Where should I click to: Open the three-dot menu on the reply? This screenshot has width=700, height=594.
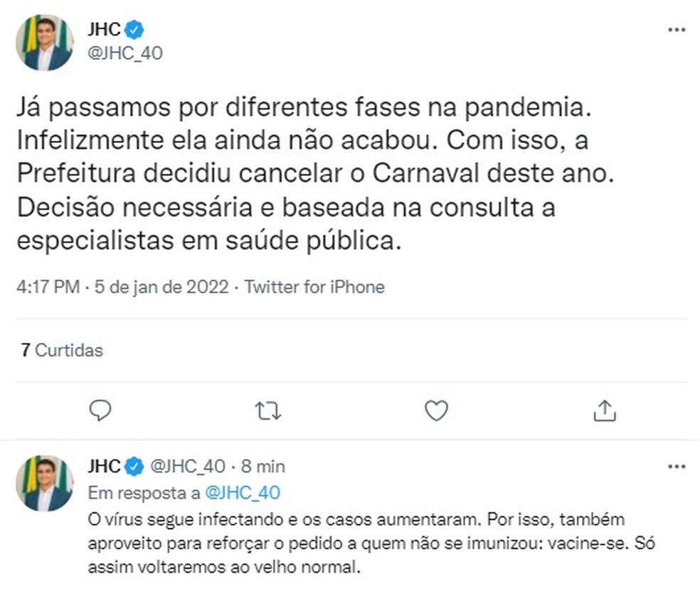676,466
